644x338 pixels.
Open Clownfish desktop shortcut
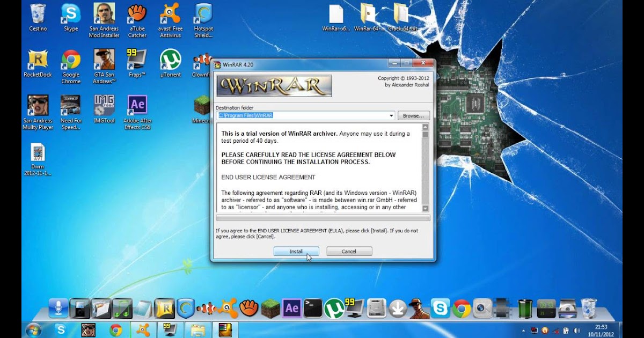(x=201, y=63)
